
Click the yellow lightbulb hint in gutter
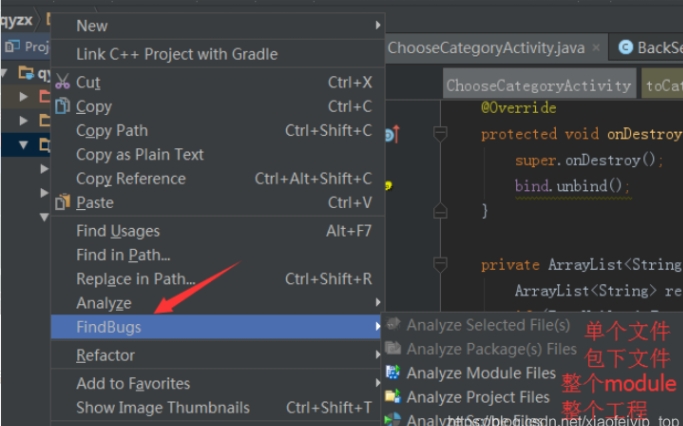(x=388, y=185)
